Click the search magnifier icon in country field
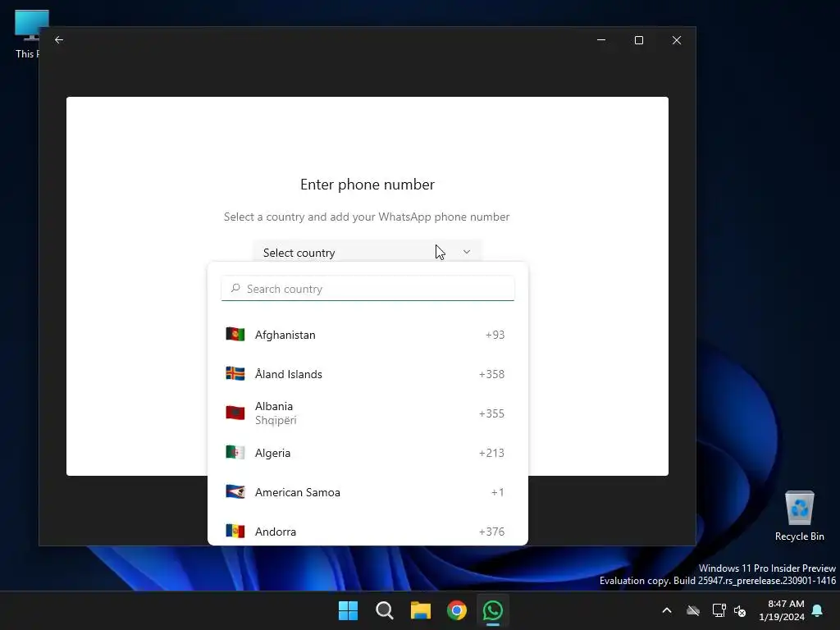840x630 pixels. pos(235,288)
